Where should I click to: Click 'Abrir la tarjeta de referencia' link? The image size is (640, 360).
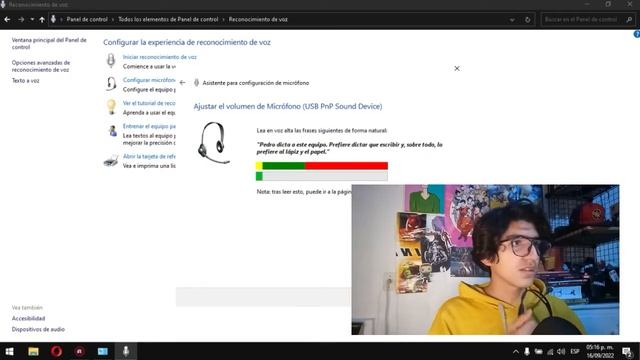pyautogui.click(x=149, y=157)
